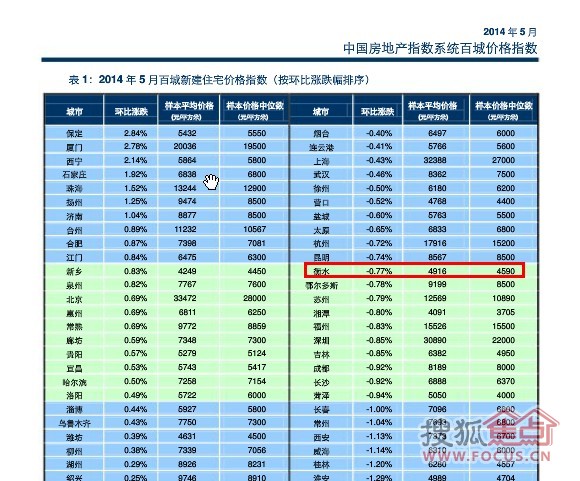
Task: Click the 鄂尔多斯 city cell
Action: click(321, 285)
